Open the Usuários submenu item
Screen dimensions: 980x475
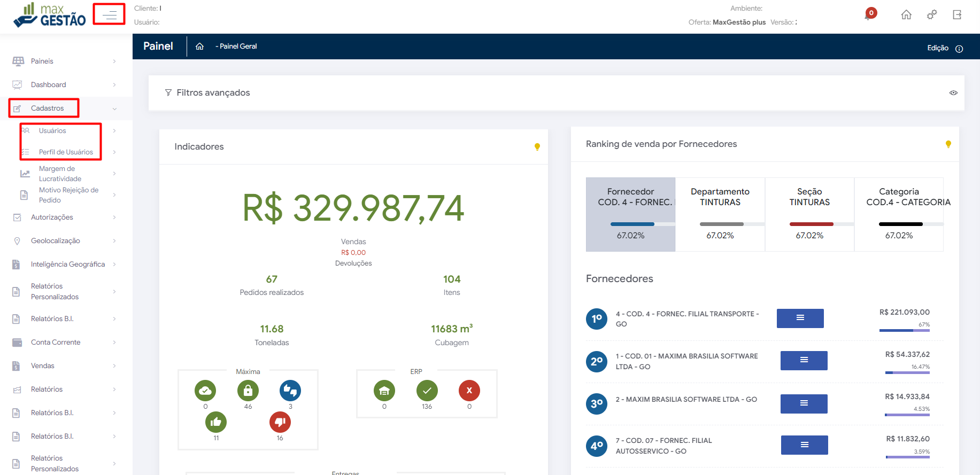click(x=52, y=131)
